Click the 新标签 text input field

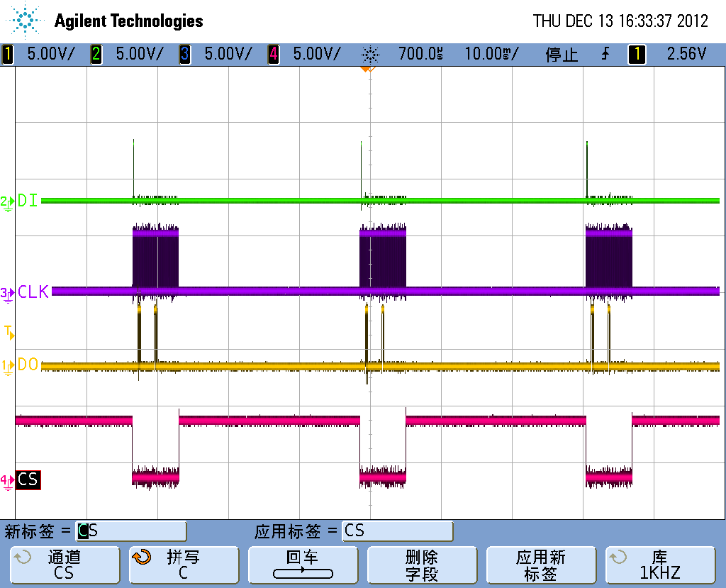click(131, 531)
